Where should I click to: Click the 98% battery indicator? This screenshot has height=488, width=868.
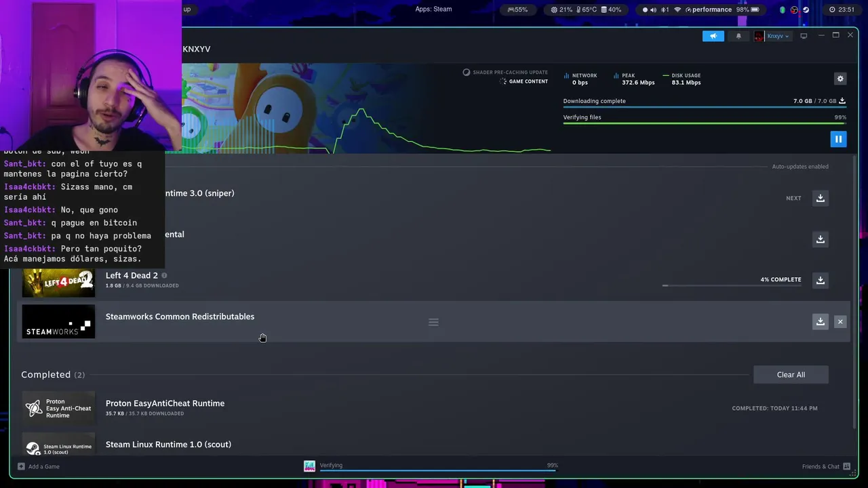(747, 9)
